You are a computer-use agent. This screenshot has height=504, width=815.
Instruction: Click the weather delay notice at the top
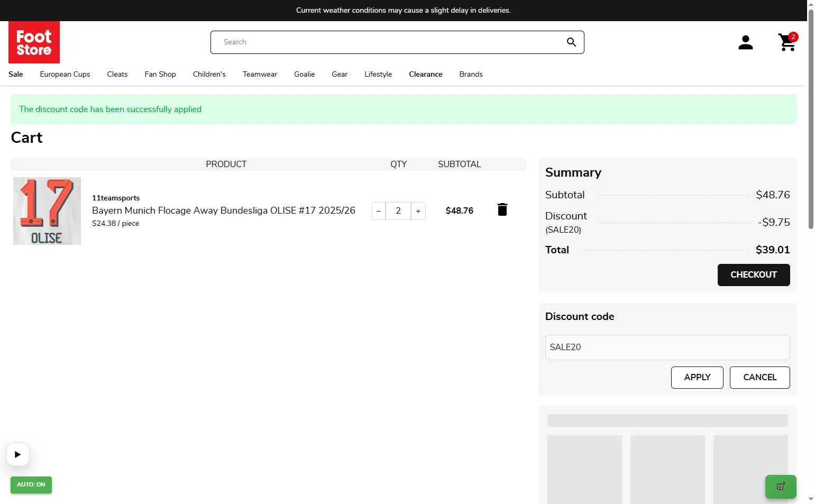click(404, 10)
